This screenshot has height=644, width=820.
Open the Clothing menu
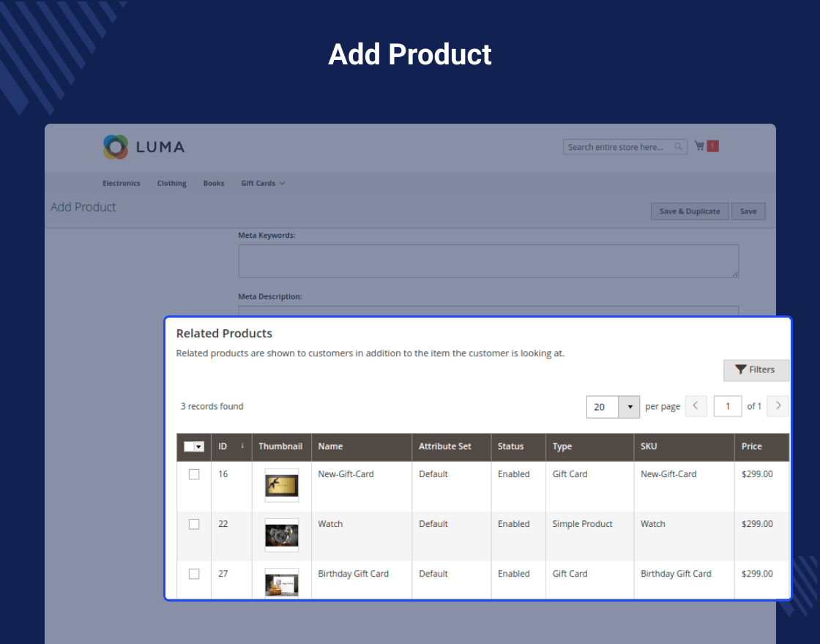pyautogui.click(x=171, y=184)
